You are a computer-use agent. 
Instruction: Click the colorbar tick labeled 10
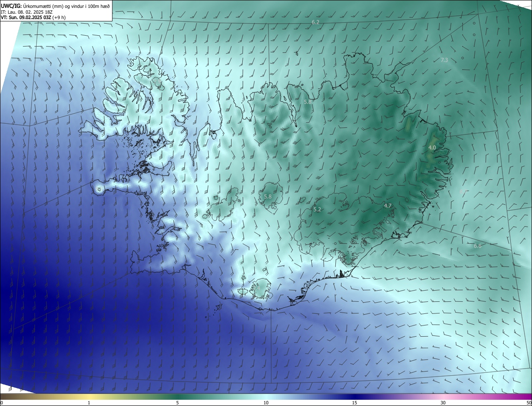(x=266, y=403)
